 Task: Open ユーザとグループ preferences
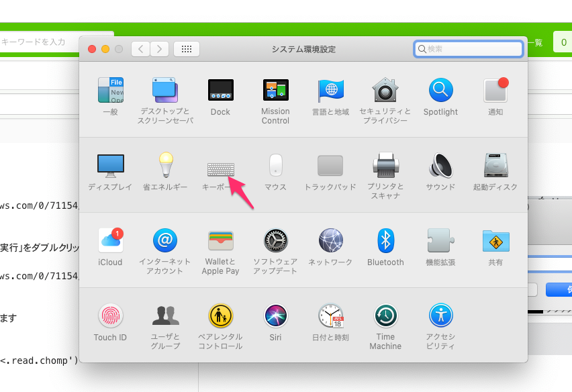point(166,315)
